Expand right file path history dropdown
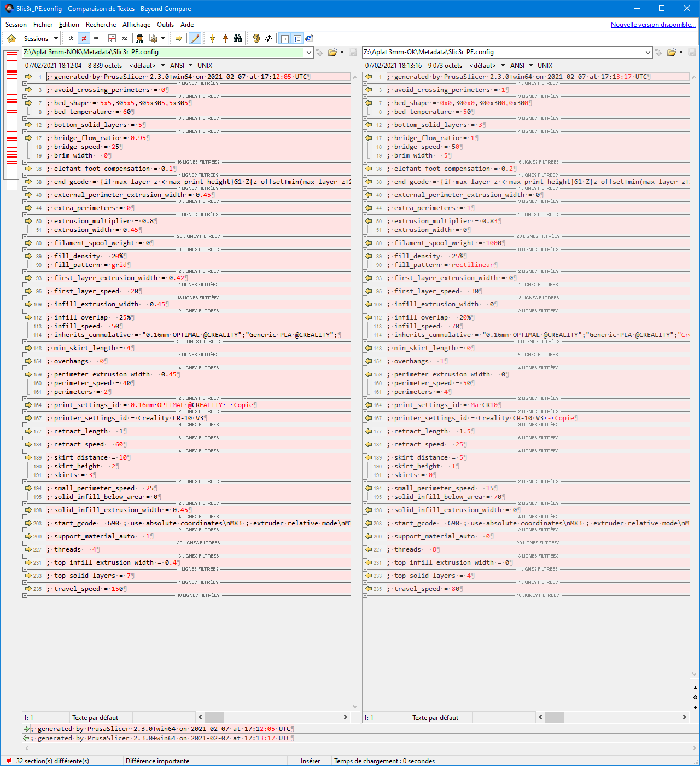The image size is (700, 766). 648,53
